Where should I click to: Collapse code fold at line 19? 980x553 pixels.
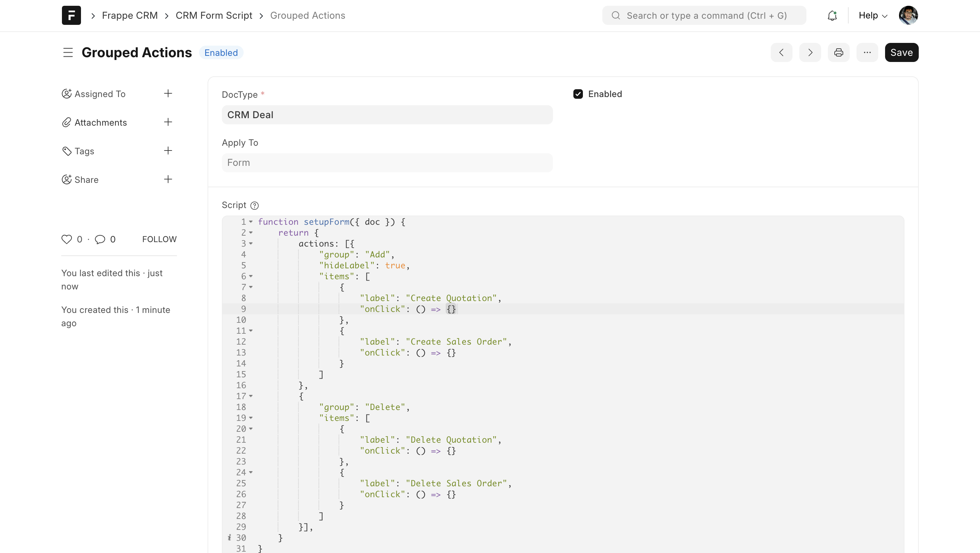point(251,418)
